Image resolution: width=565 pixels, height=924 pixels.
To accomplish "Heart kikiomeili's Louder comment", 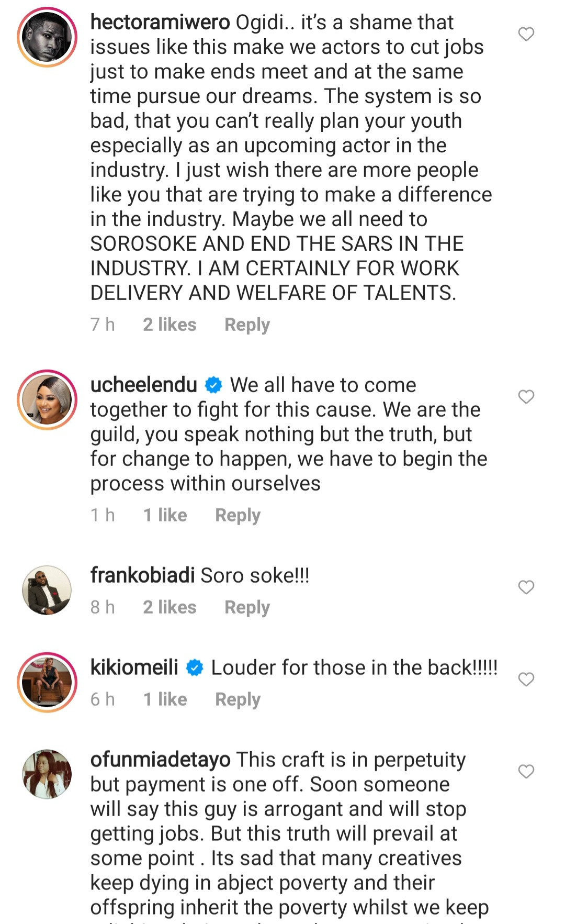I will [526, 680].
